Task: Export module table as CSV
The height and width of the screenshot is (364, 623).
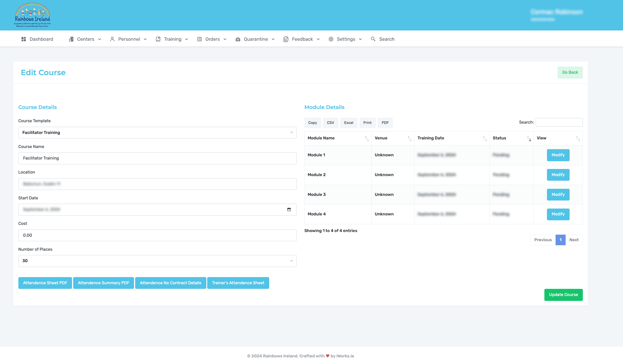Action: point(330,122)
